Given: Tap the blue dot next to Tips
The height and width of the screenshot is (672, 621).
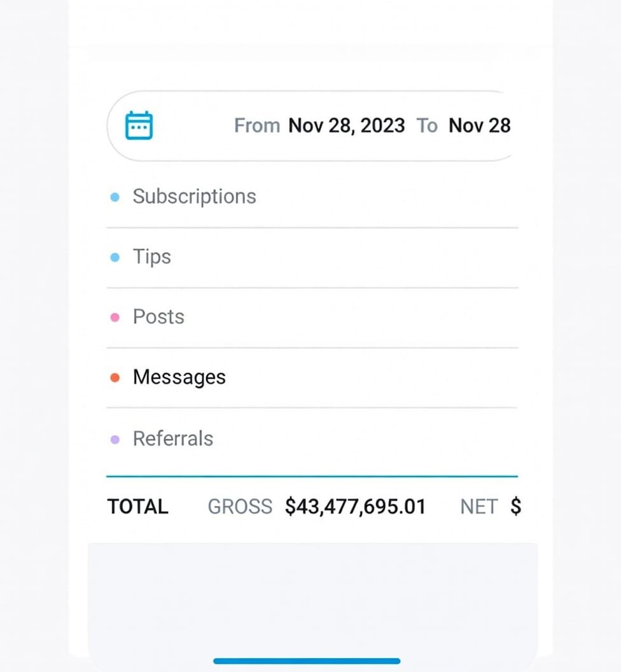Looking at the screenshot, I should 115,258.
